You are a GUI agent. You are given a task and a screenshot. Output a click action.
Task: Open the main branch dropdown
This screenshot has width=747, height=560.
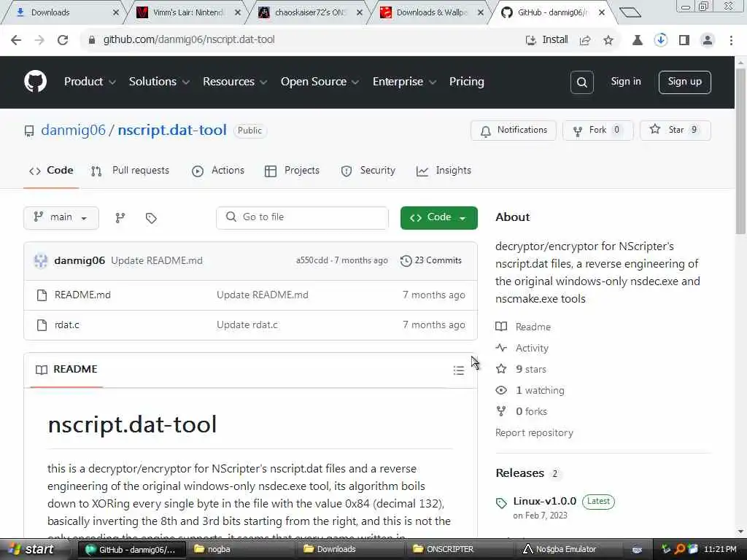[x=61, y=217]
